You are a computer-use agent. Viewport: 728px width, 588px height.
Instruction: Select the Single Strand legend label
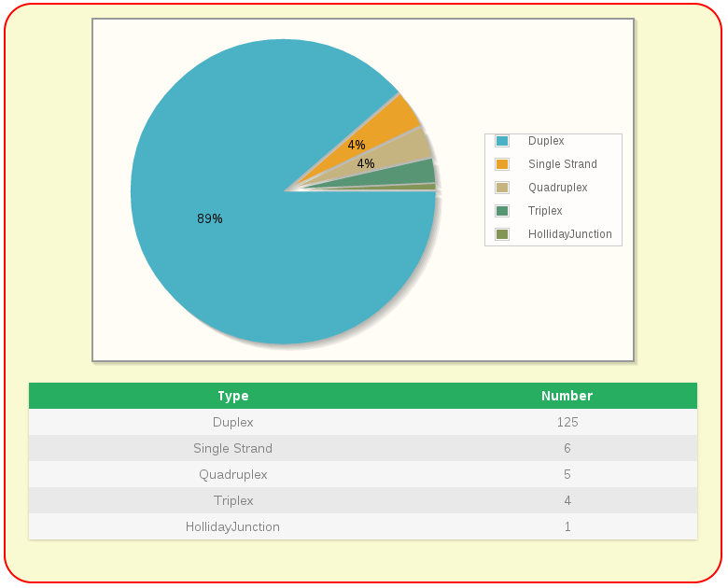click(x=562, y=164)
